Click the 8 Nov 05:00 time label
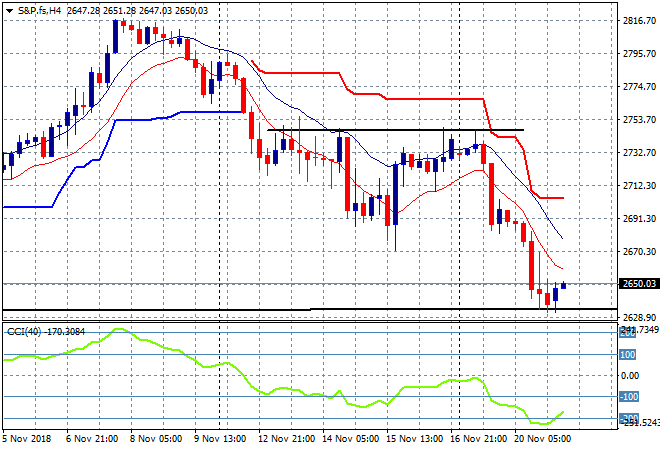Image resolution: width=660 pixels, height=450 pixels. (156, 439)
